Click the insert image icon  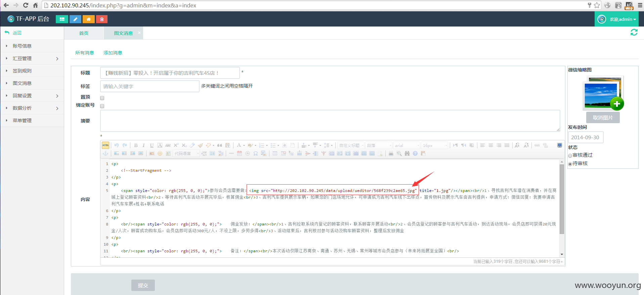[x=152, y=153]
